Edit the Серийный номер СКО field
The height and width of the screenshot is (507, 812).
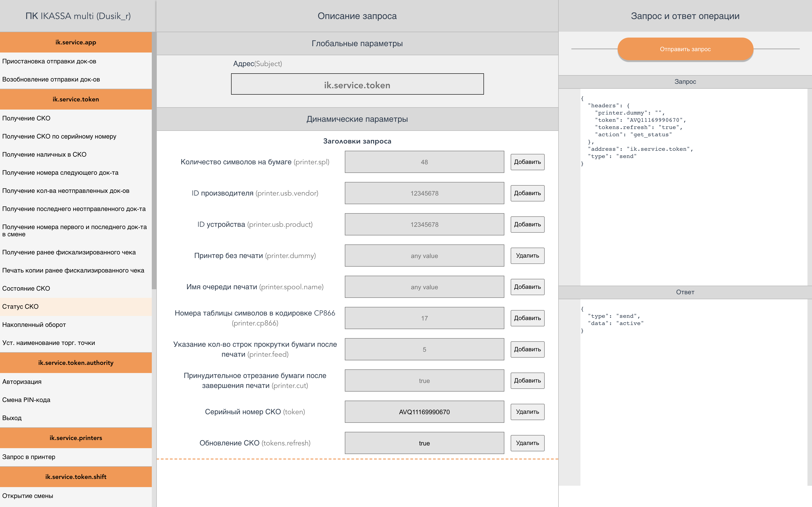[424, 412]
